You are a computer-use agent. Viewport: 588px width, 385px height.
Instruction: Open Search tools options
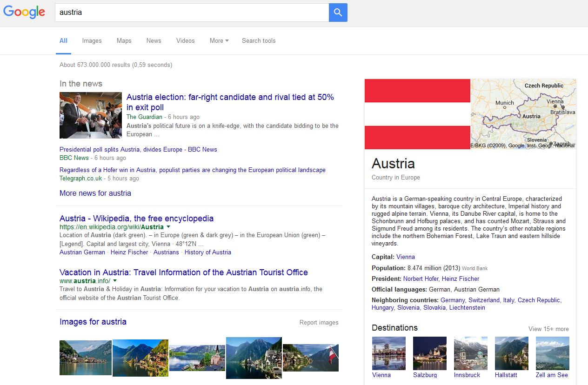click(259, 40)
